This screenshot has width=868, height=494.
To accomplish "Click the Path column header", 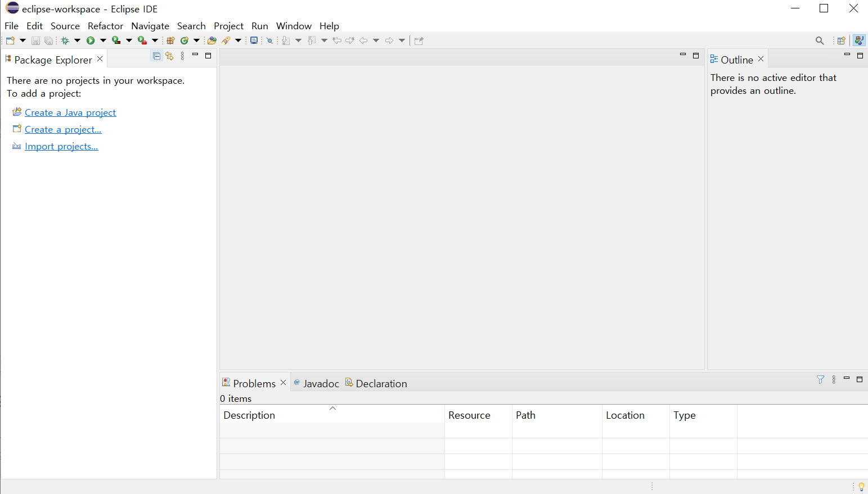I will (557, 415).
